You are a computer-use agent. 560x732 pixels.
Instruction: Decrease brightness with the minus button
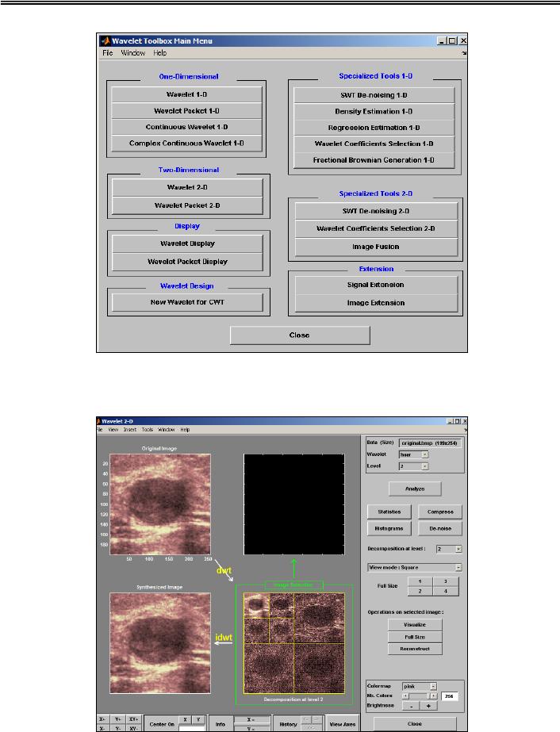411,704
